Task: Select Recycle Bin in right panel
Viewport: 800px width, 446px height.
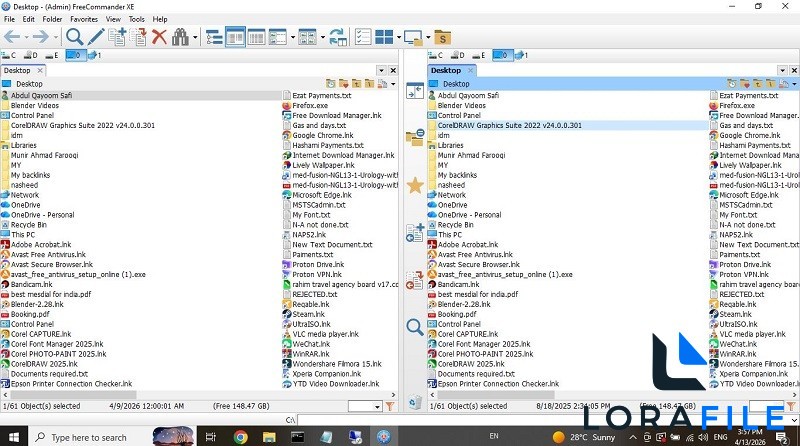Action: click(456, 225)
